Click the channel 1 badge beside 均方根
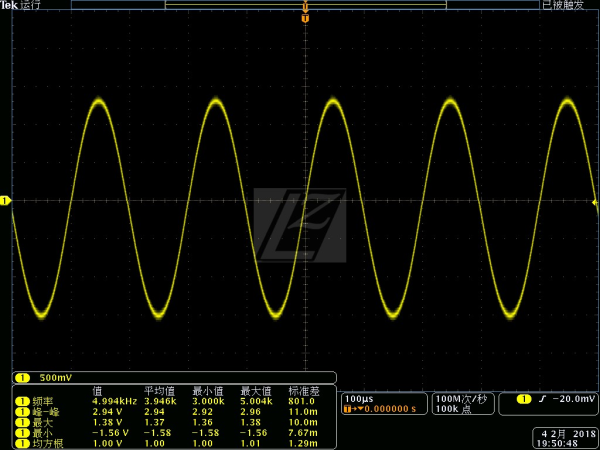The height and width of the screenshot is (450, 600). click(x=23, y=443)
